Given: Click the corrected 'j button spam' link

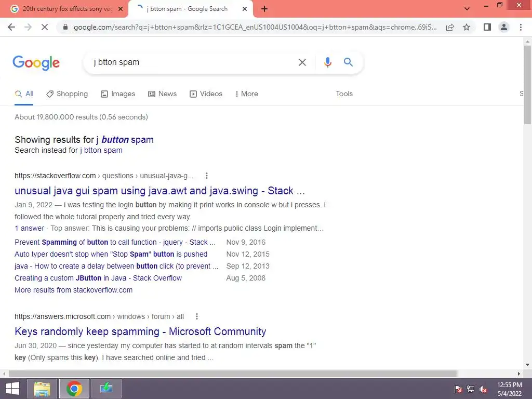Looking at the screenshot, I should pos(125,140).
